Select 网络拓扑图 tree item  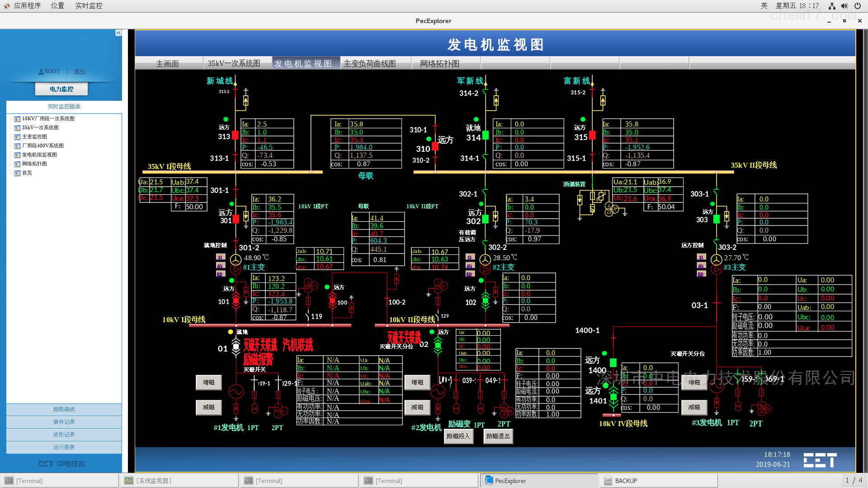pyautogui.click(x=34, y=164)
